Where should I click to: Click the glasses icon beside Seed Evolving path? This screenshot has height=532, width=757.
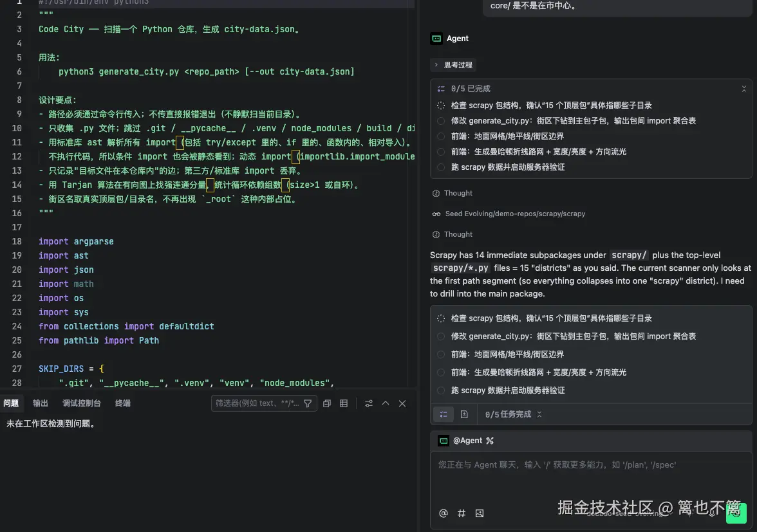[x=436, y=214]
